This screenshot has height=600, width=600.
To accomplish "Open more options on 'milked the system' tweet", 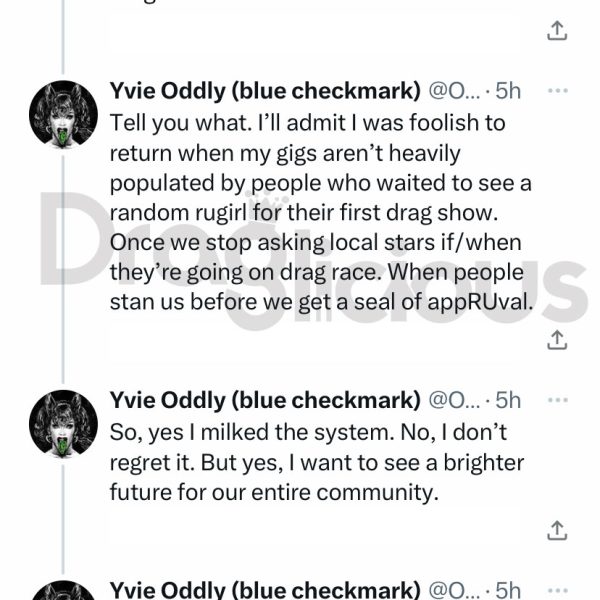I will pos(558,400).
